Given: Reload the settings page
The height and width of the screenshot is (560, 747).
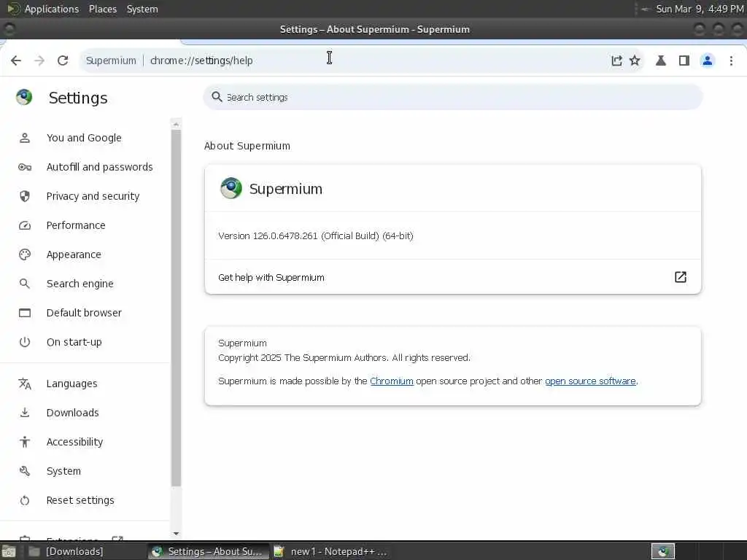Looking at the screenshot, I should 63,61.
